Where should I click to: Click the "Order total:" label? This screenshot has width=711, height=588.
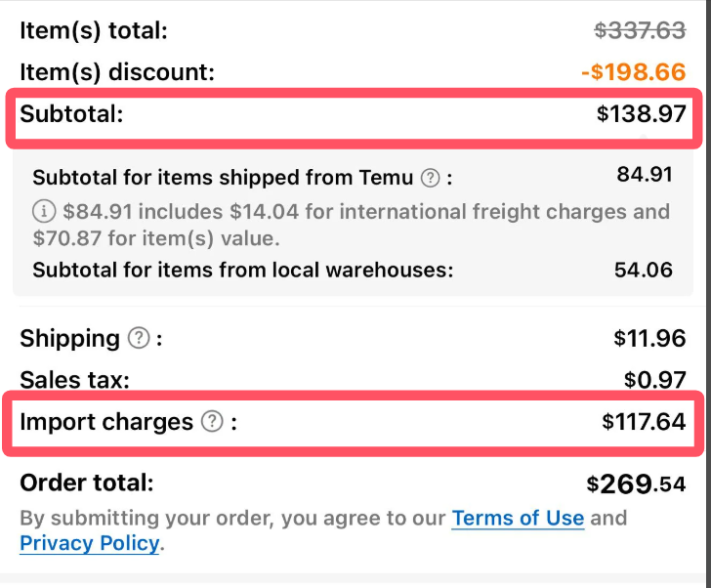tap(87, 483)
